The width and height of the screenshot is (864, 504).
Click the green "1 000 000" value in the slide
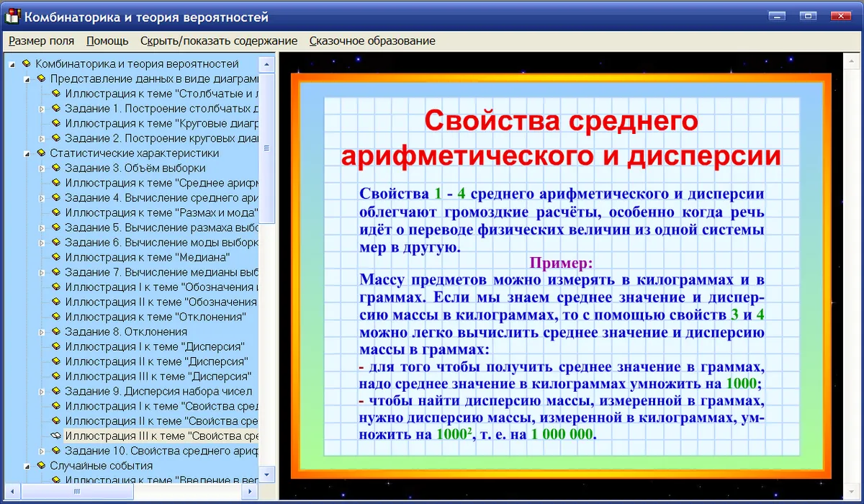click(562, 434)
